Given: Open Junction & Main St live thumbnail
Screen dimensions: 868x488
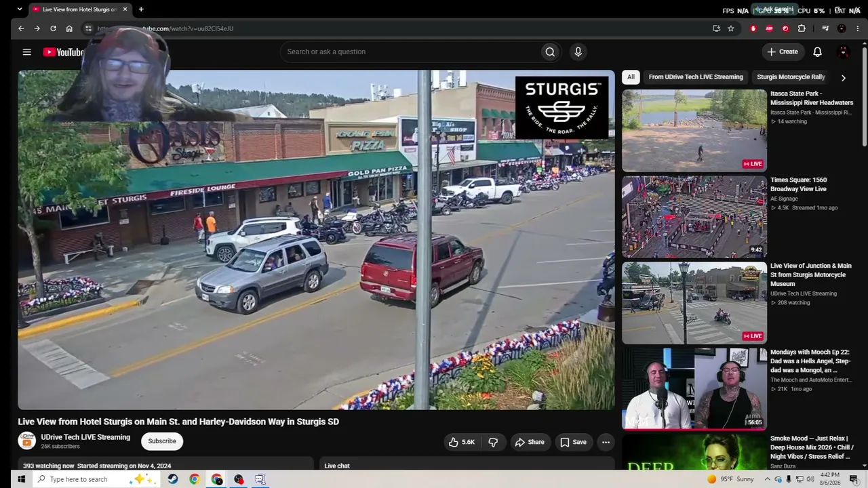Looking at the screenshot, I should pos(694,303).
